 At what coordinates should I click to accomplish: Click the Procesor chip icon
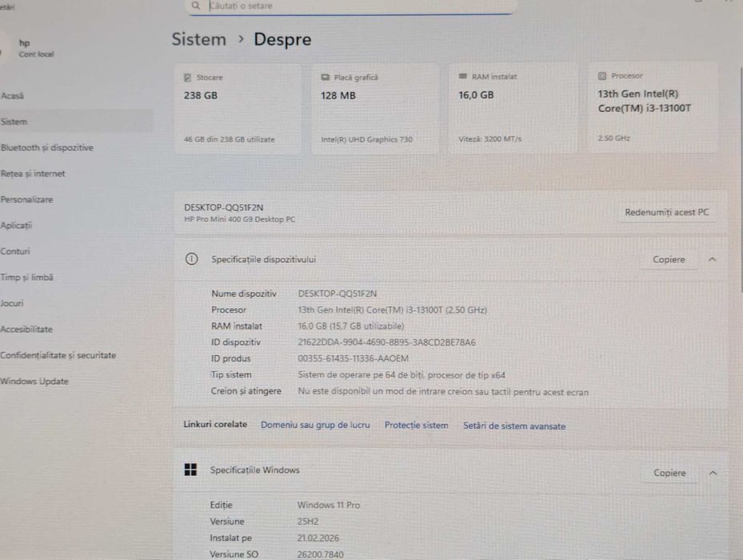[x=601, y=76]
